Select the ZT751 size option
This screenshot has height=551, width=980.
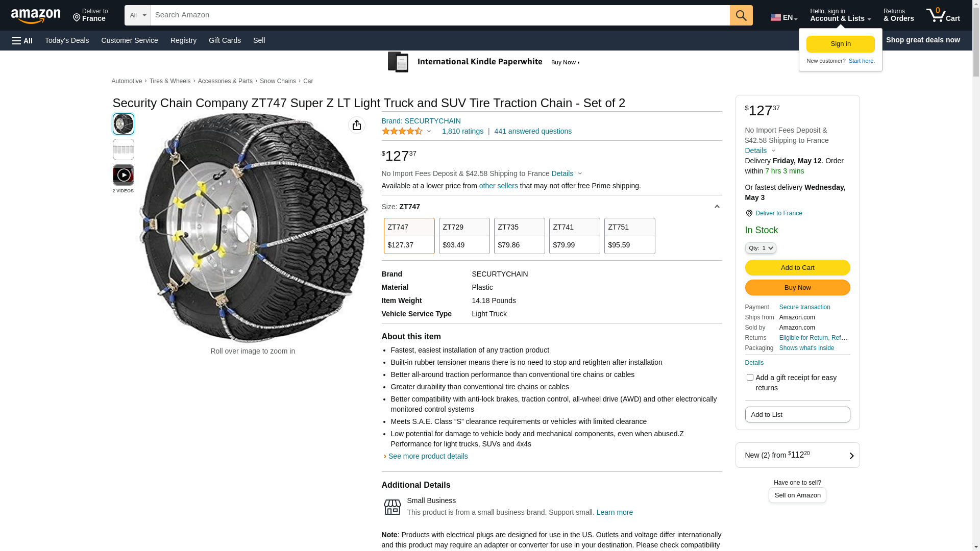[x=629, y=236]
